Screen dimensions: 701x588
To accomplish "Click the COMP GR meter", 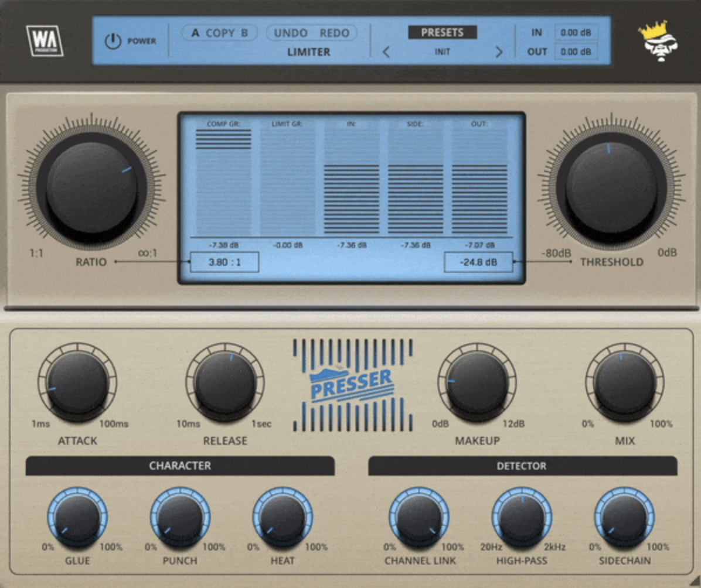I will (223, 181).
